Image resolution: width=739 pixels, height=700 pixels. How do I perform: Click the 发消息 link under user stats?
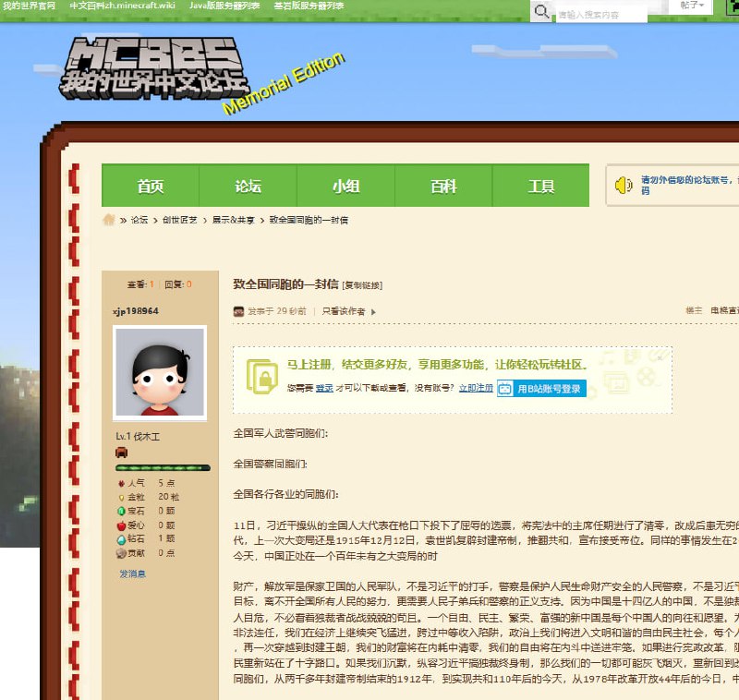tap(132, 573)
